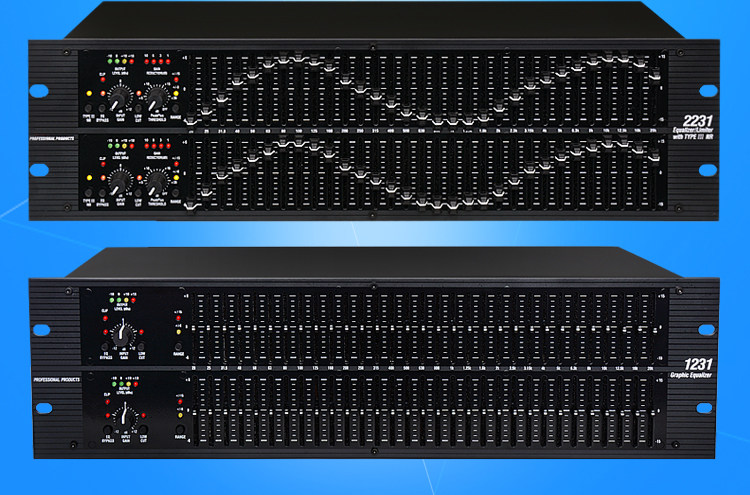Push EQ BYPASS button on 1231 upper channel
Screen dimensions: 750x495
105,347
